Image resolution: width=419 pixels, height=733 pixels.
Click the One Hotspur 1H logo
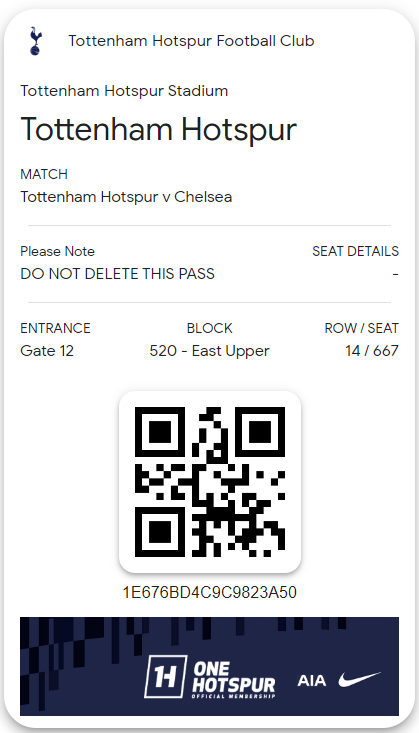coord(166,676)
